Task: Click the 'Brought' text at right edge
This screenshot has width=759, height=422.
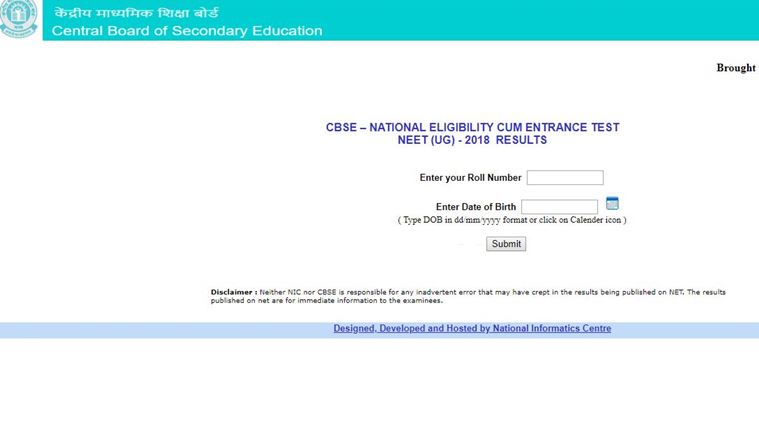Action: pos(736,68)
